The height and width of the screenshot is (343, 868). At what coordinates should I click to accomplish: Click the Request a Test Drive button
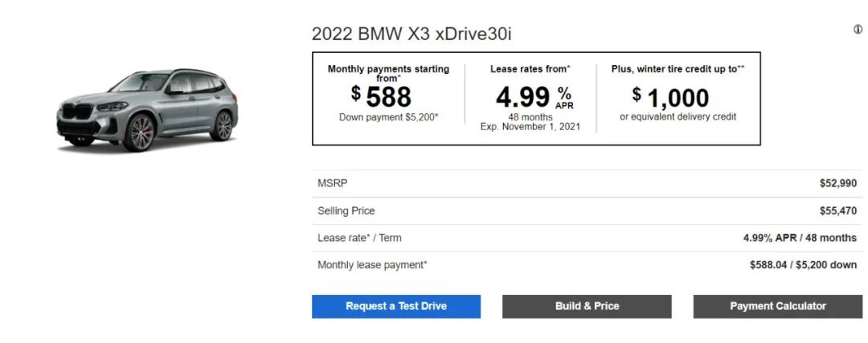[x=395, y=307]
